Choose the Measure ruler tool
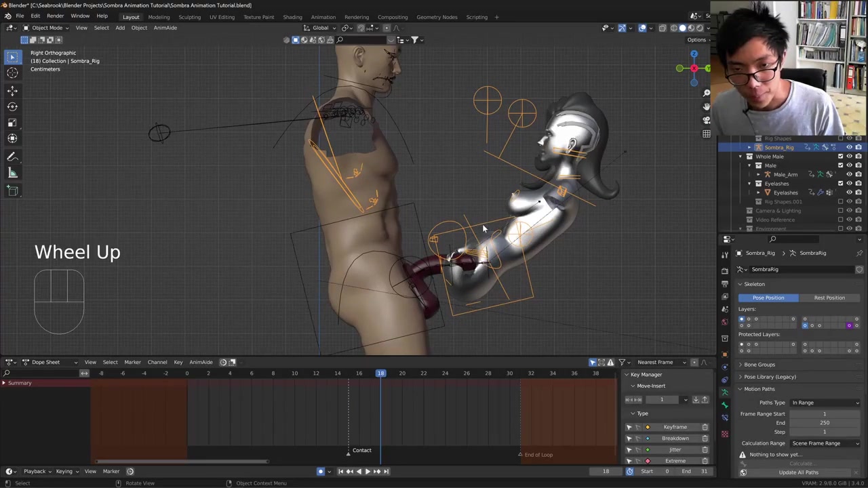This screenshot has height=488, width=868. [x=12, y=174]
